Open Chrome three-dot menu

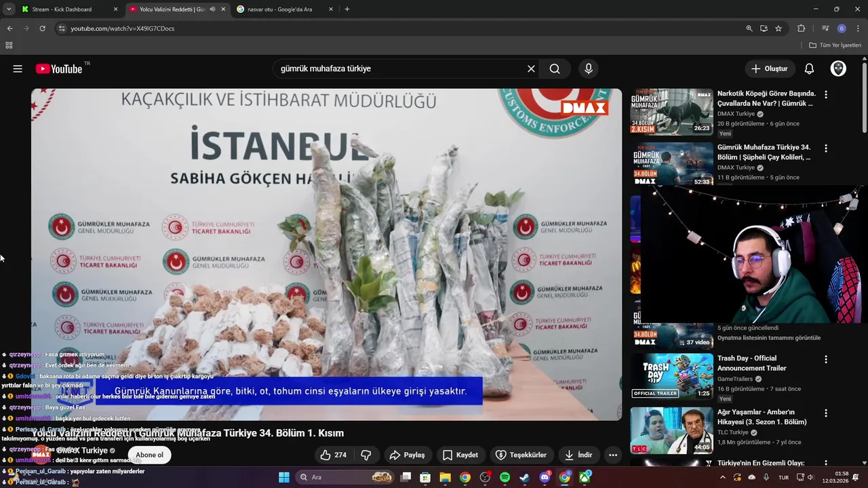coord(858,28)
